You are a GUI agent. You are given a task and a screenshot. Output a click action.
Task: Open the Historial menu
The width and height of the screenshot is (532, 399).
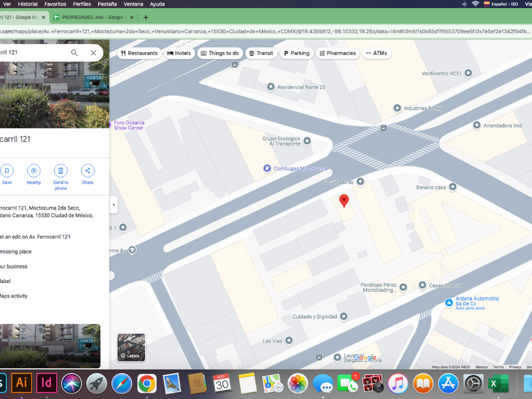pyautogui.click(x=27, y=4)
